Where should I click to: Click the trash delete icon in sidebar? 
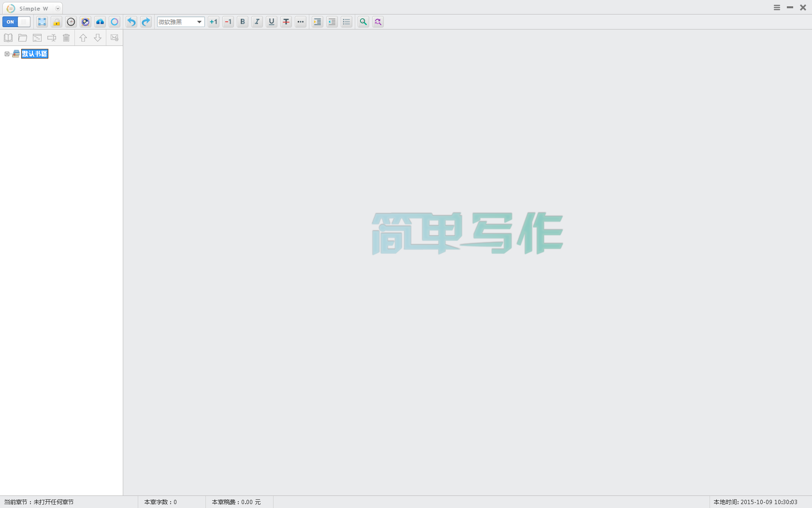point(66,38)
